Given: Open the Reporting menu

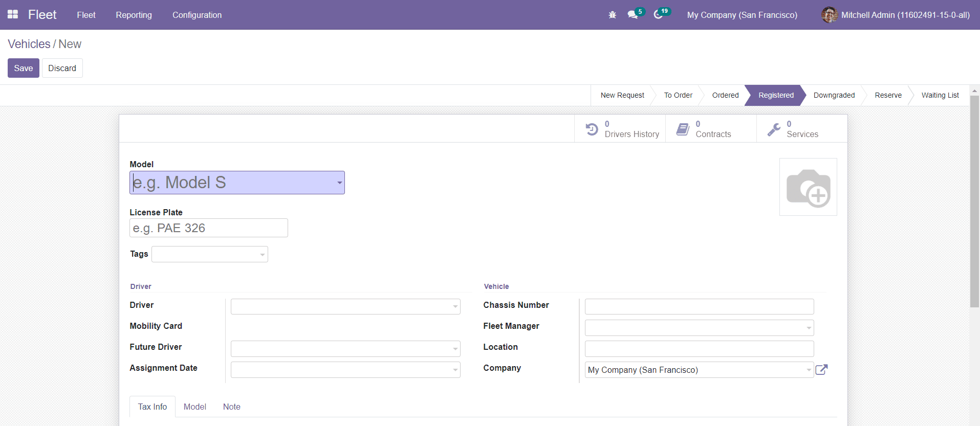Looking at the screenshot, I should tap(134, 15).
